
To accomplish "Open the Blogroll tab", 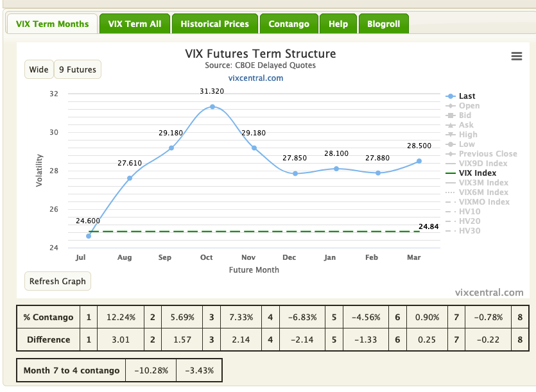I will tap(383, 24).
